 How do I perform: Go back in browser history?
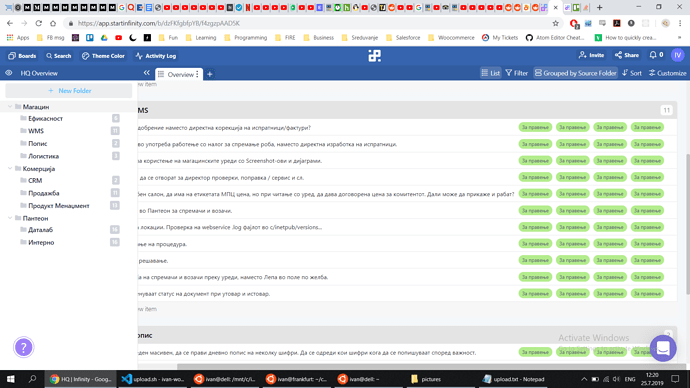pyautogui.click(x=10, y=23)
